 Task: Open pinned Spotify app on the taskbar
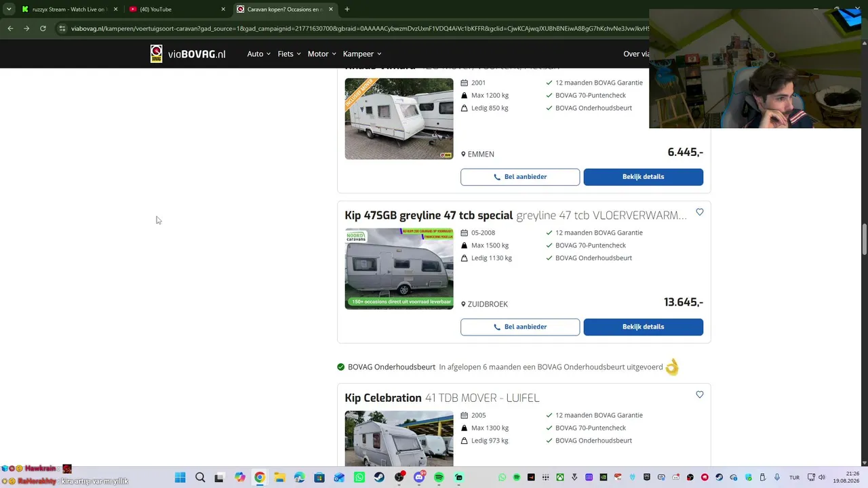(x=439, y=477)
